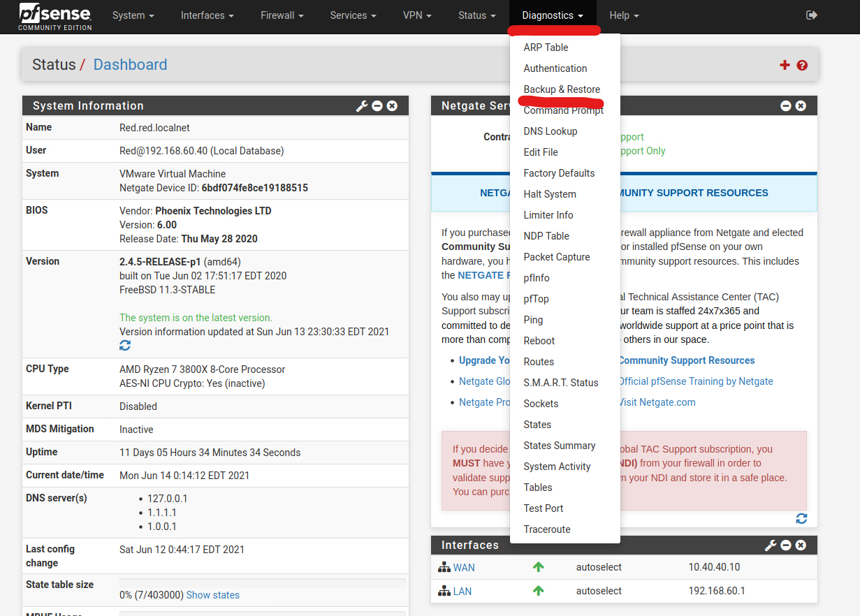The width and height of the screenshot is (860, 616).
Task: Open Edit File menu entry
Action: pyautogui.click(x=541, y=152)
